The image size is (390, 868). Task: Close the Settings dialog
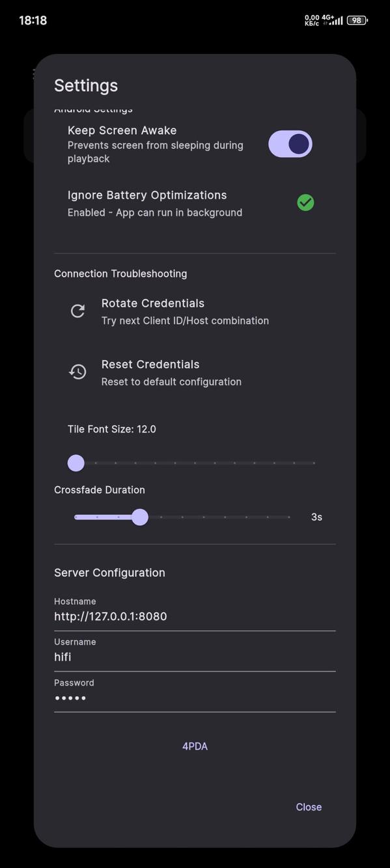point(308,807)
